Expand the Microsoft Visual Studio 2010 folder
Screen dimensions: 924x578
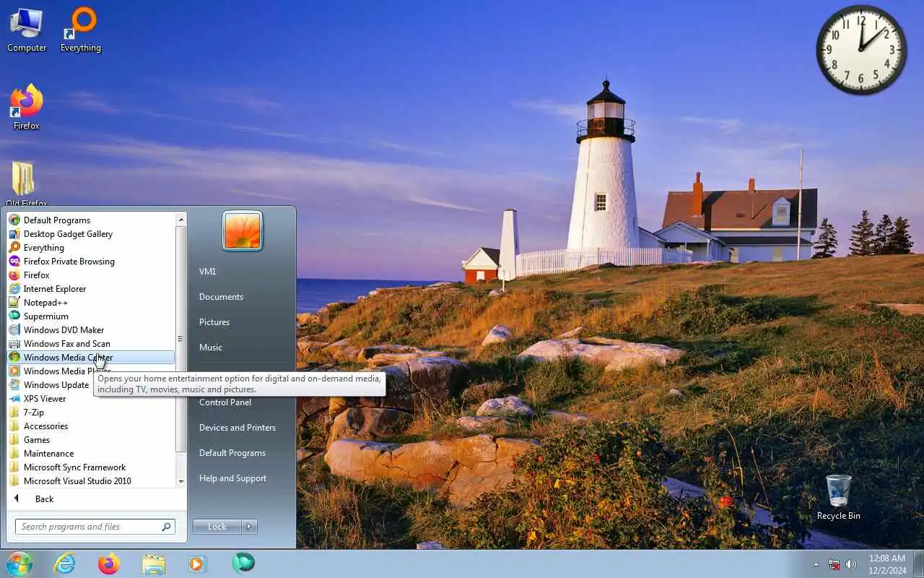point(91,481)
